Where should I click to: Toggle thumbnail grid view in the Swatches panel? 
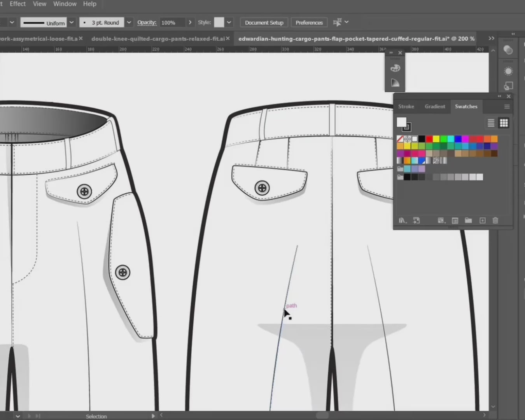504,123
